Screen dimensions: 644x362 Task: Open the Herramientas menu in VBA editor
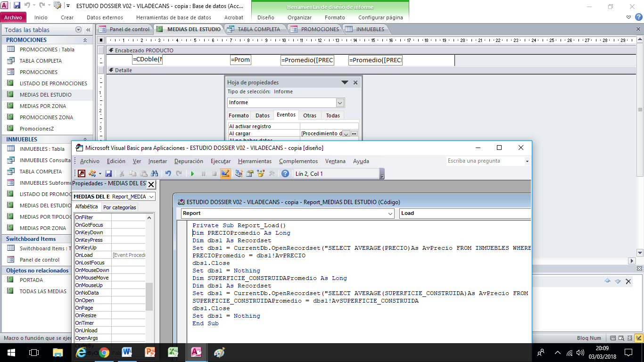click(x=255, y=161)
